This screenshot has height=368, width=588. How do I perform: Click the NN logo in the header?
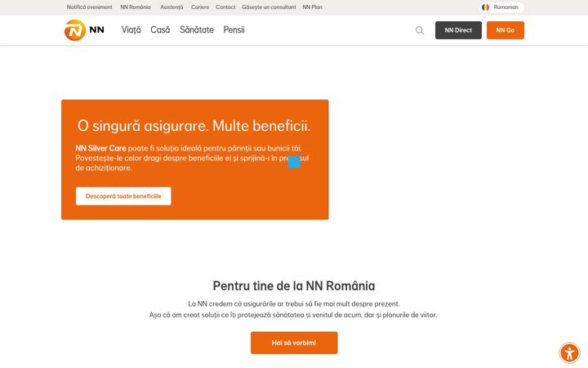point(84,30)
